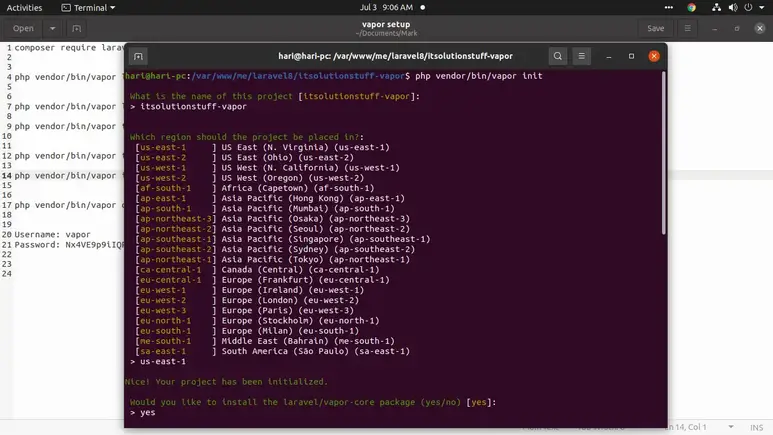Open the Terminal app menu in top bar

[88, 7]
